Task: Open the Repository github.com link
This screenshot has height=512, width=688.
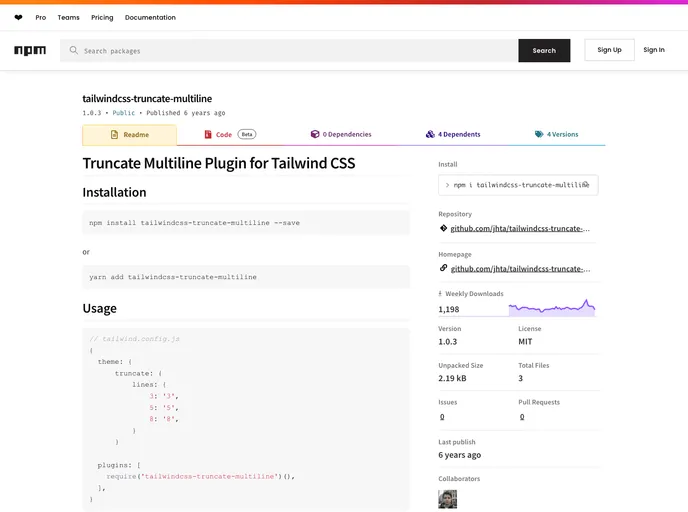Action: tap(520, 228)
